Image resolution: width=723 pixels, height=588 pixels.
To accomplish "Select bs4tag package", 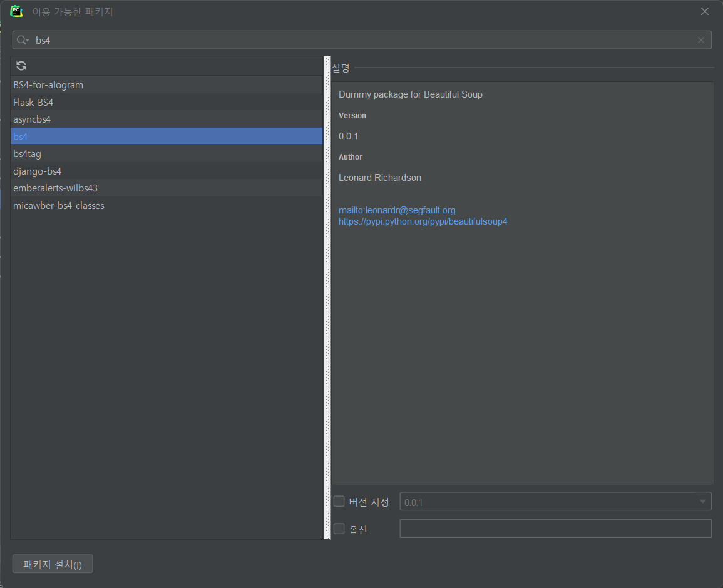I will coord(167,154).
